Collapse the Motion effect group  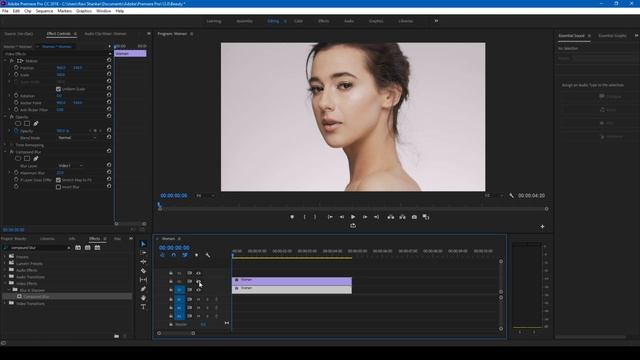click(6, 60)
